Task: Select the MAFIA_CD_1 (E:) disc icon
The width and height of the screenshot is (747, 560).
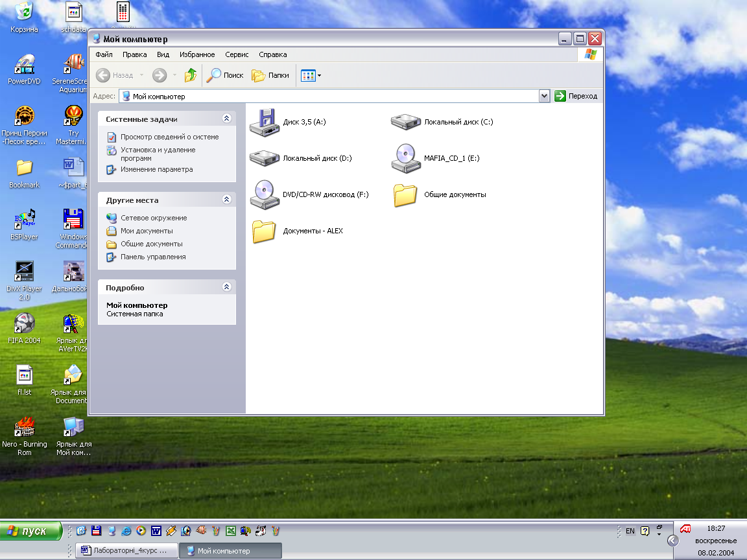Action: [x=406, y=158]
